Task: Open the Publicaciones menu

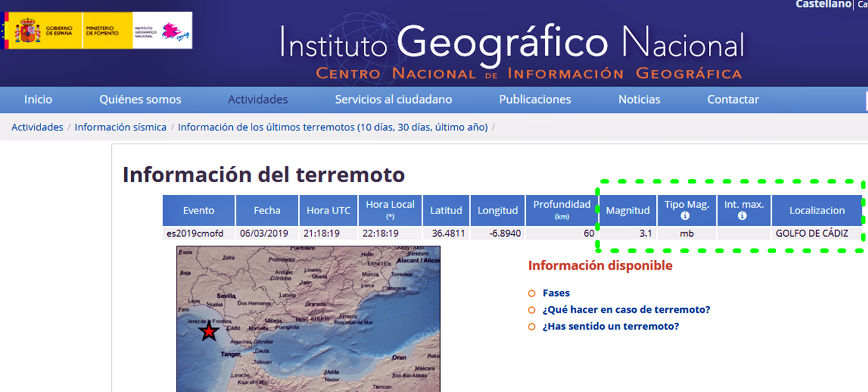Action: 535,99
